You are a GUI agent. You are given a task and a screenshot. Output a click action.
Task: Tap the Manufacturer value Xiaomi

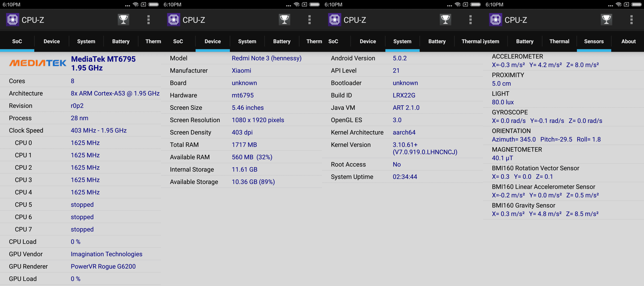[242, 71]
